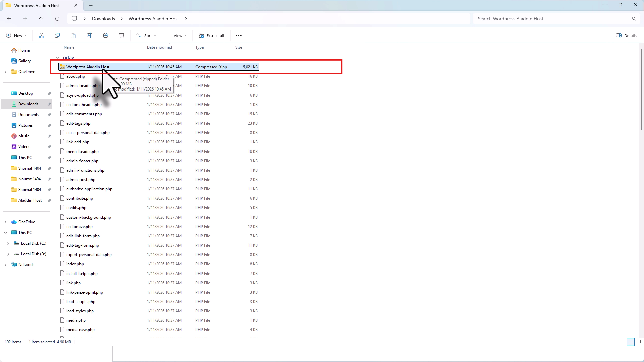This screenshot has height=362, width=644.
Task: Share the selected file
Action: pyautogui.click(x=106, y=35)
